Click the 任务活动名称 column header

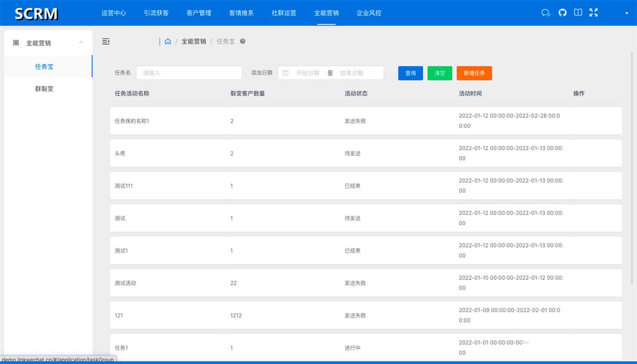coord(132,93)
